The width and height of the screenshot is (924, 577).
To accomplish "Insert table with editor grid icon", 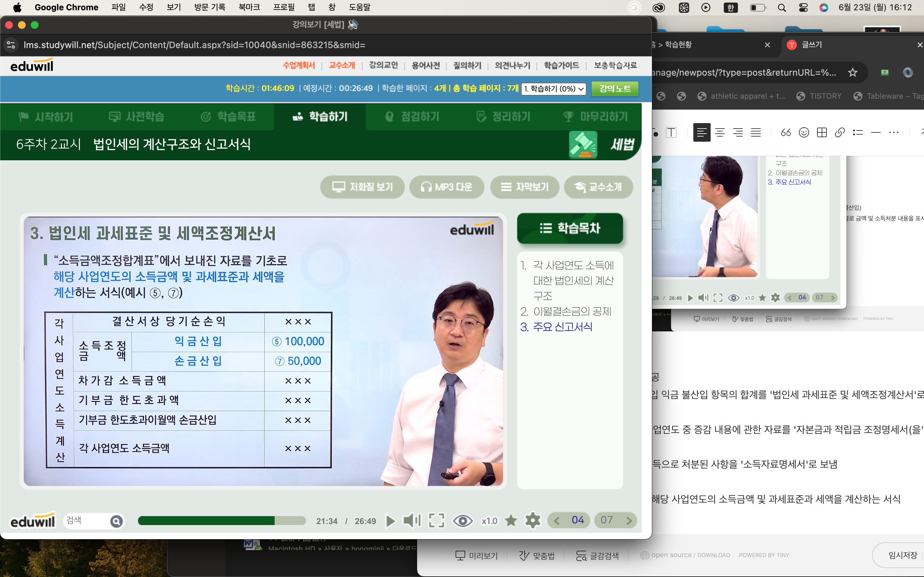I will click(x=822, y=132).
